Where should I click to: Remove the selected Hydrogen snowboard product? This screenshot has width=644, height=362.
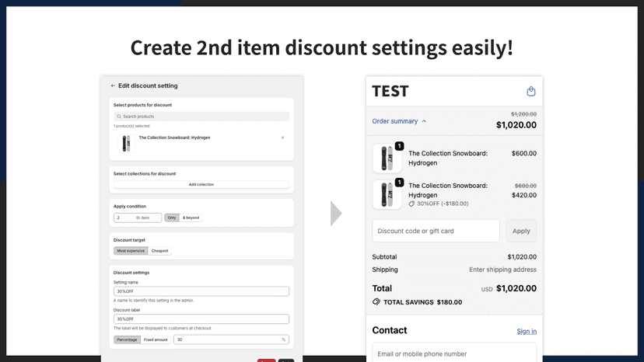[x=282, y=137]
